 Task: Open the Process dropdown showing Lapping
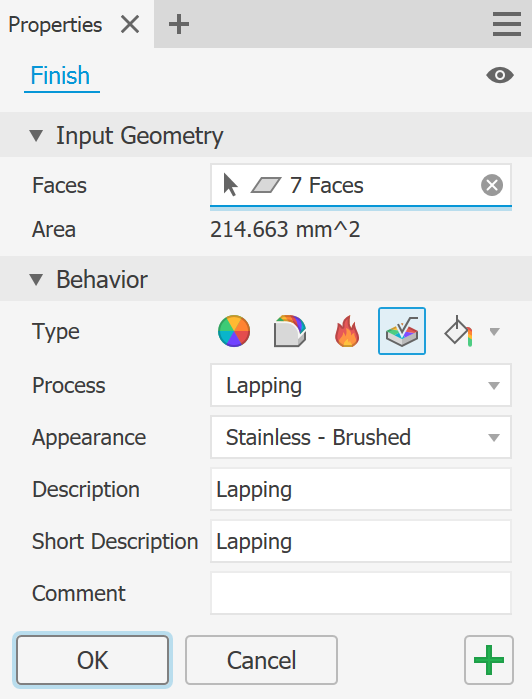[x=361, y=385]
